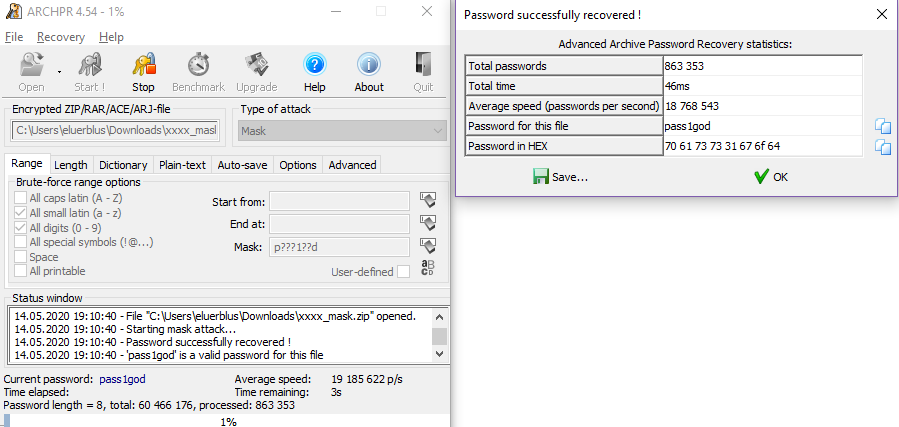Open the dropdown arrow next to Open
Viewport: 899px width, 427px height.
(60, 72)
